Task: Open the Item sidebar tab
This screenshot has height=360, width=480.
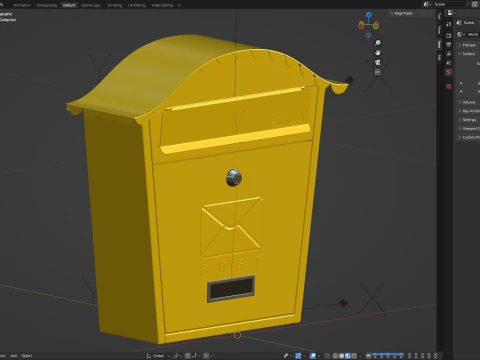Action: click(x=439, y=44)
